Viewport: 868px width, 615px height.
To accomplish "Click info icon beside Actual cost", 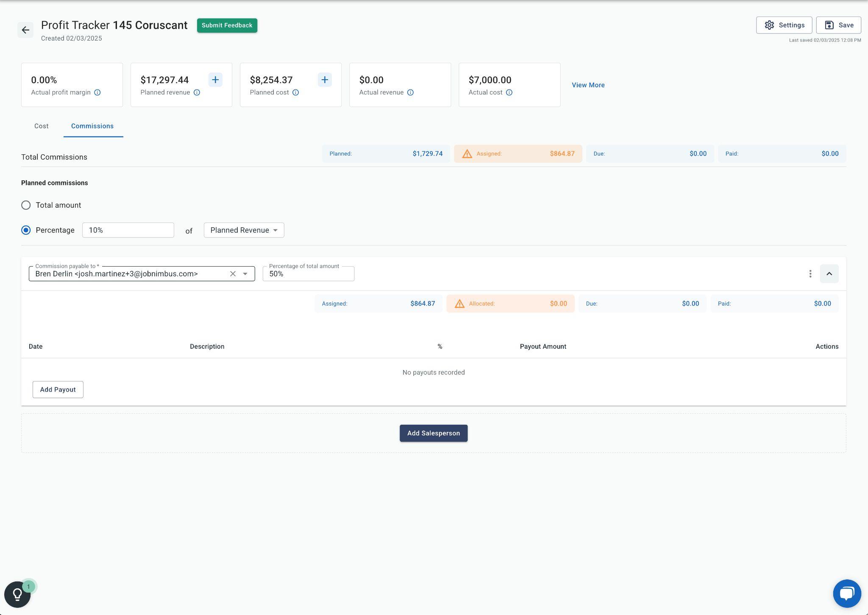I will [509, 92].
